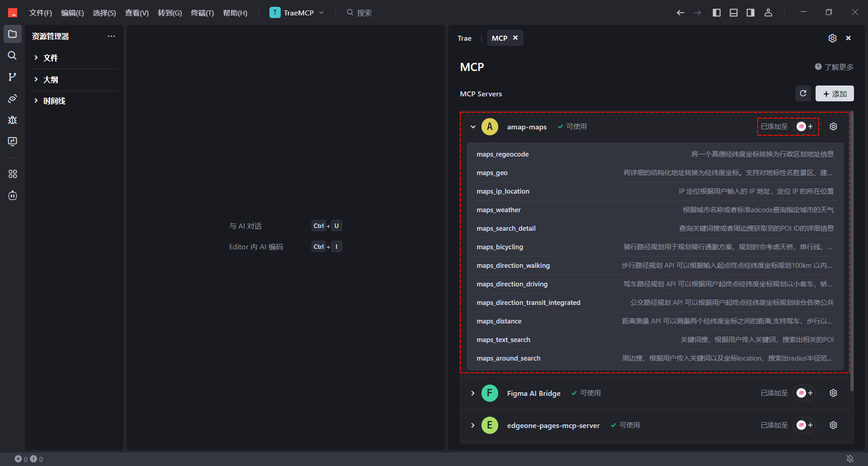Open the 帮助(H) menu

pyautogui.click(x=235, y=13)
